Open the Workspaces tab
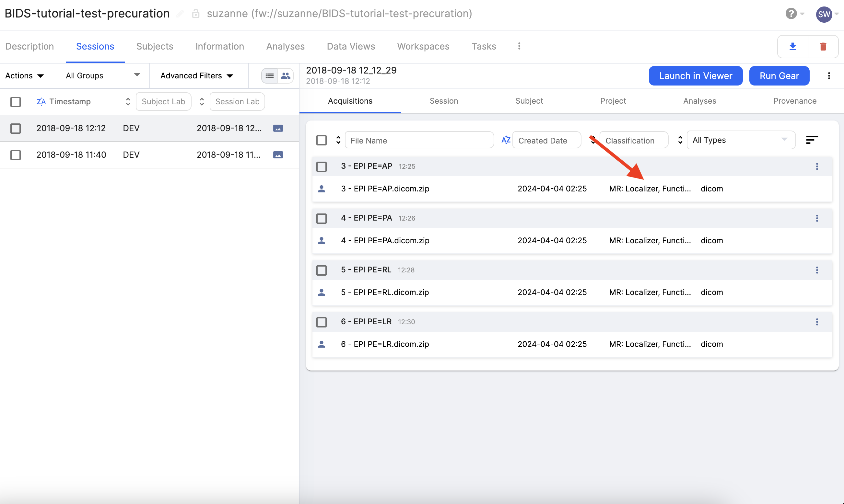 point(423,46)
